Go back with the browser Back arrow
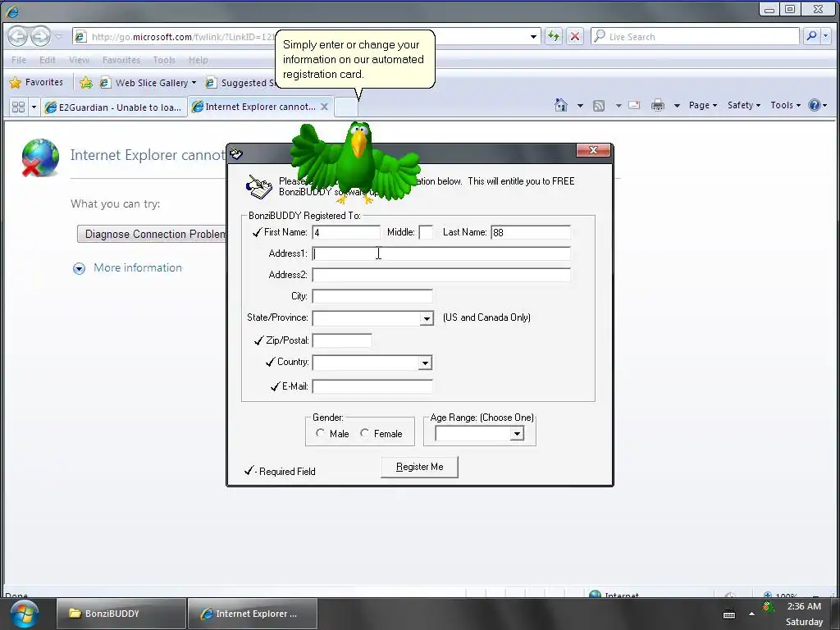This screenshot has width=840, height=630. point(18,36)
